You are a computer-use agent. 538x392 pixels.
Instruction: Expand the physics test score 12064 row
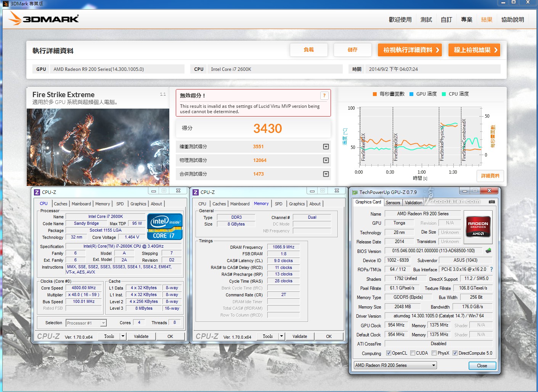[x=326, y=160]
